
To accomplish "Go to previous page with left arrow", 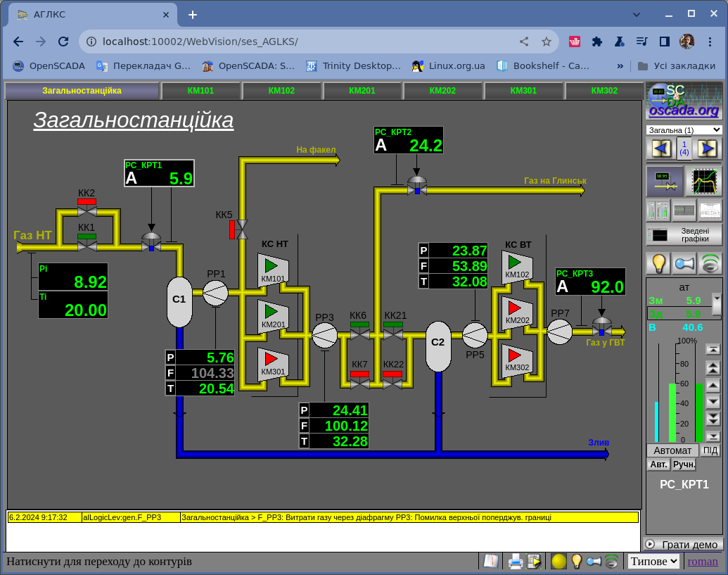I will click(660, 149).
